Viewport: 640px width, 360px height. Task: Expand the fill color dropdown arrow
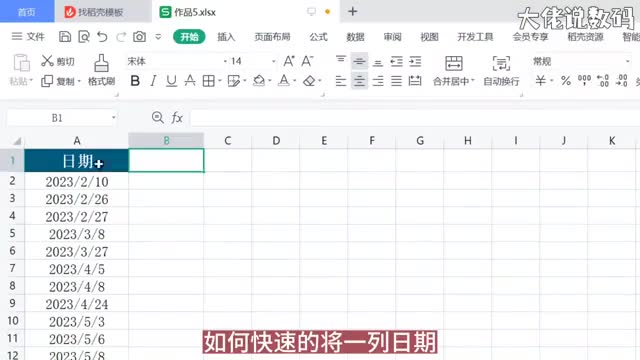coord(270,81)
